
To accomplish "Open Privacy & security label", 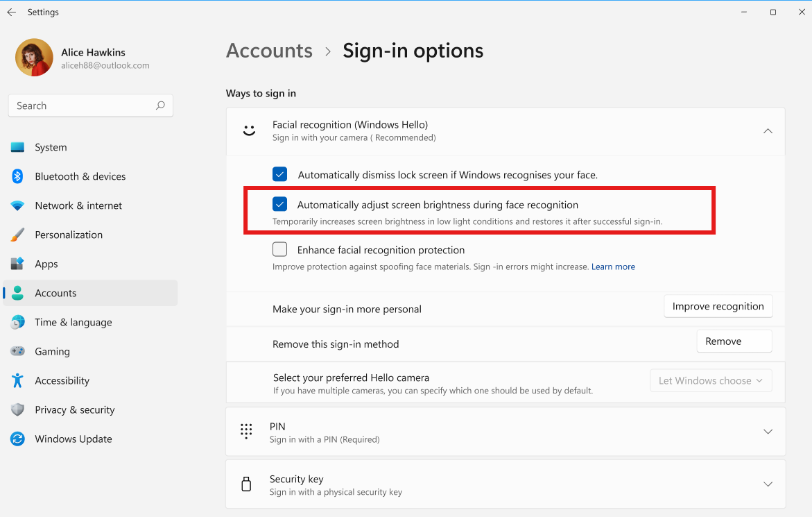I will [75, 409].
